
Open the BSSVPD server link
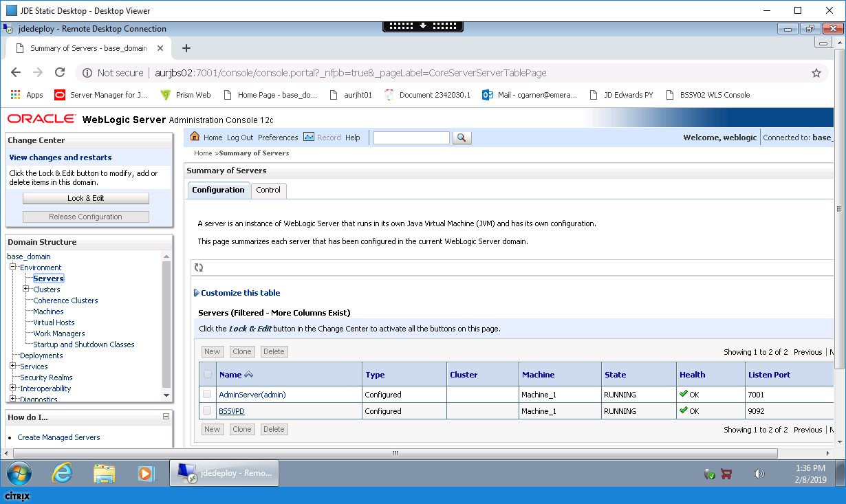[232, 411]
